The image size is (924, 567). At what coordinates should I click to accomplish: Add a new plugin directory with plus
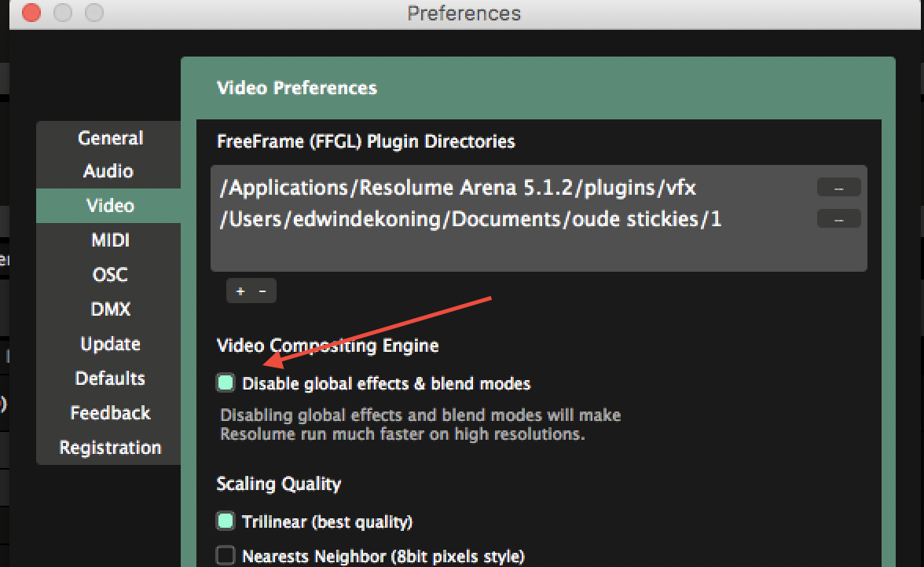(240, 291)
